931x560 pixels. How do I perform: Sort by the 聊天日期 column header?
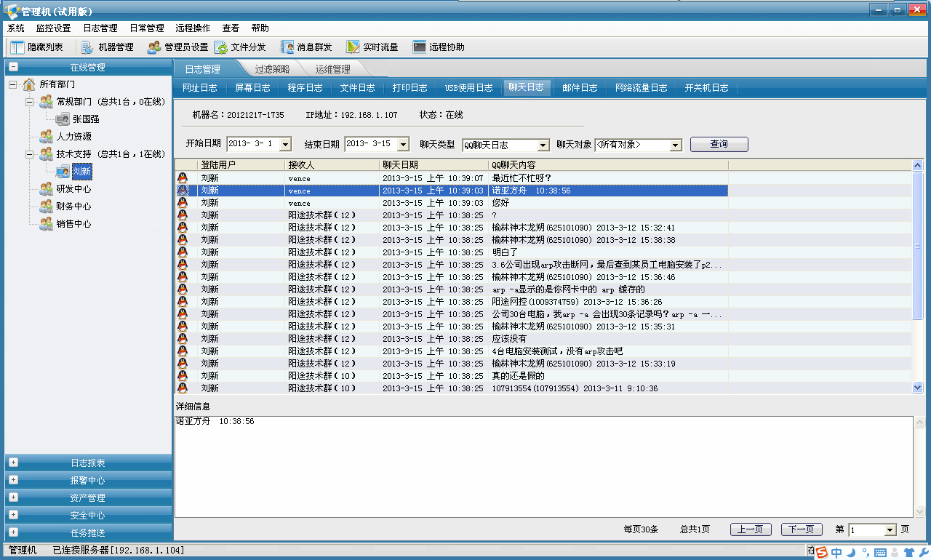[x=433, y=165]
